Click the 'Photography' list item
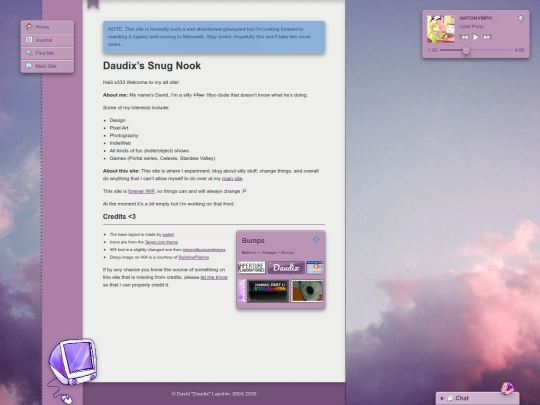This screenshot has width=540, height=405. [x=124, y=135]
